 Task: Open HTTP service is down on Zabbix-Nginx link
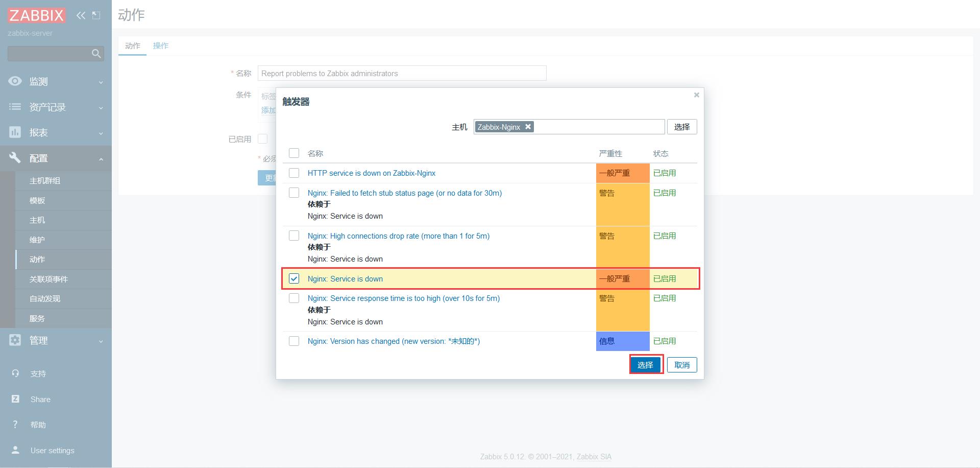click(372, 173)
